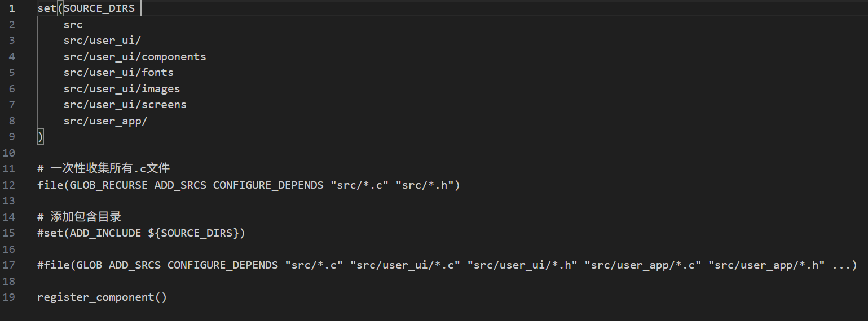Image resolution: width=868 pixels, height=321 pixels.
Task: Click CONFIGURE_DEPENDS on line 12
Action: tap(268, 185)
